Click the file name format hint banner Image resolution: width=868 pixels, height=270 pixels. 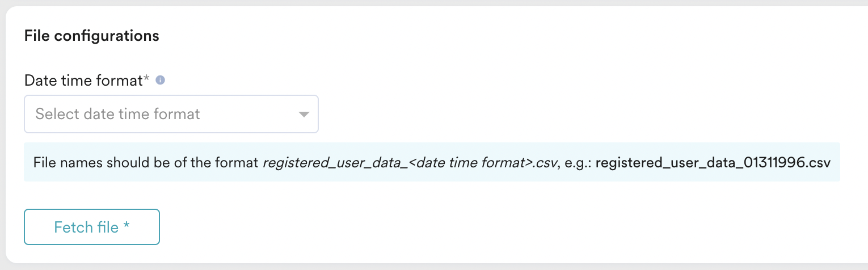432,162
